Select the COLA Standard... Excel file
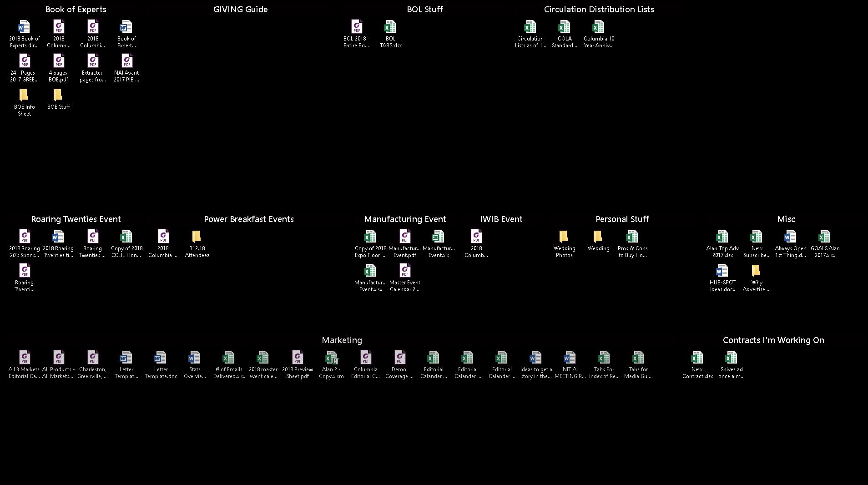The image size is (868, 485). click(564, 34)
